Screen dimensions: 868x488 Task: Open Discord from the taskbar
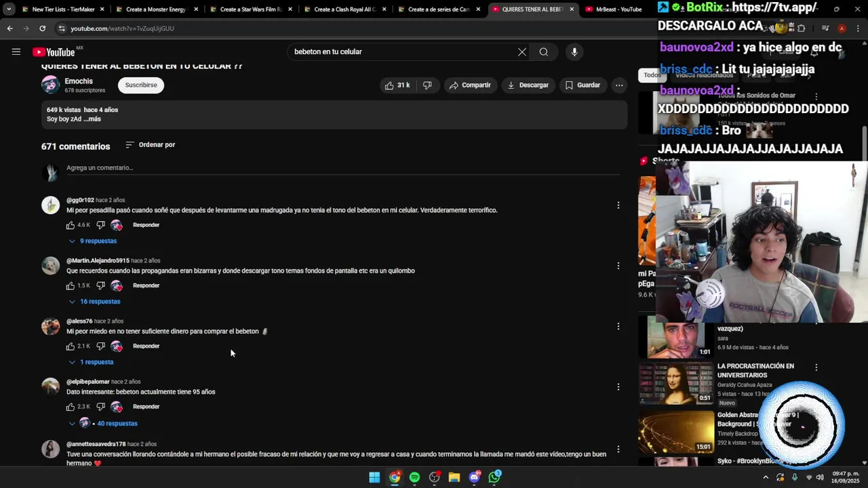click(x=475, y=477)
